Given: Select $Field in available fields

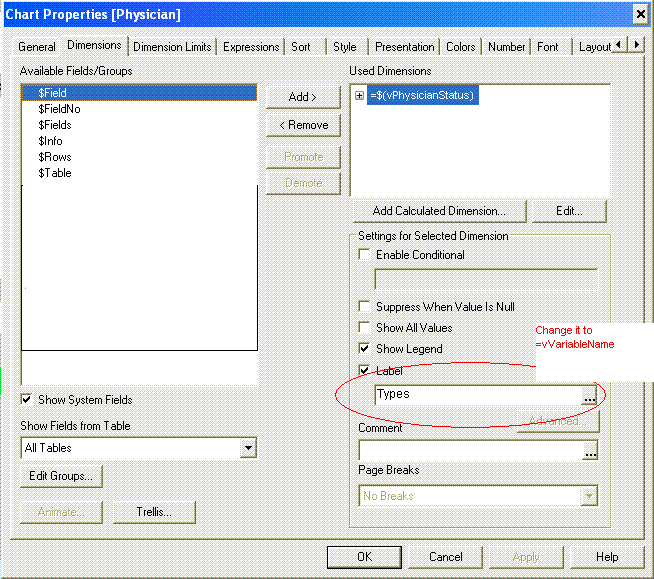Looking at the screenshot, I should click(139, 93).
